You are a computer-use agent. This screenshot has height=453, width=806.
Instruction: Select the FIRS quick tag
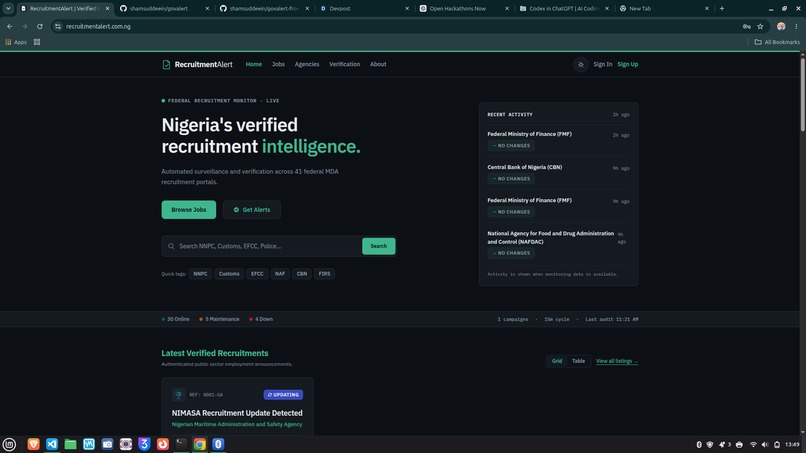324,274
